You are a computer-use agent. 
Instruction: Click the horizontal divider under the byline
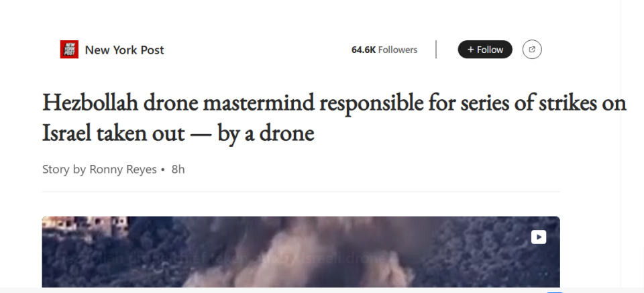pos(301,192)
